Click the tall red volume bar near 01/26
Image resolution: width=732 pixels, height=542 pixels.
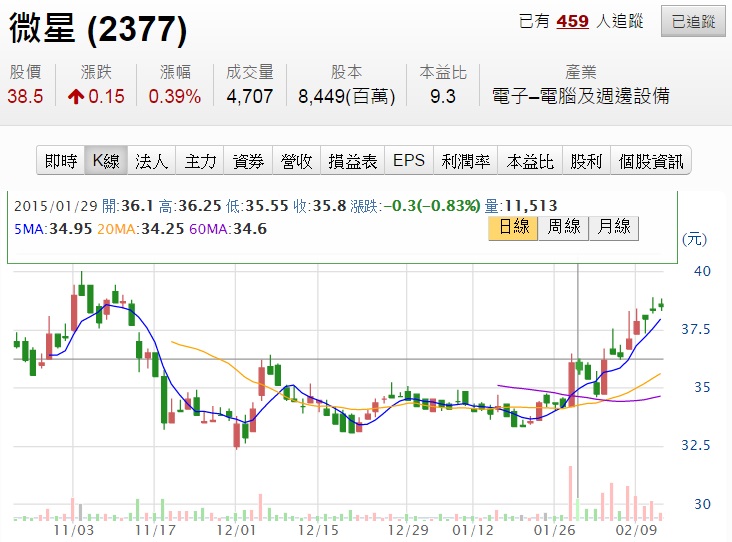(570, 493)
